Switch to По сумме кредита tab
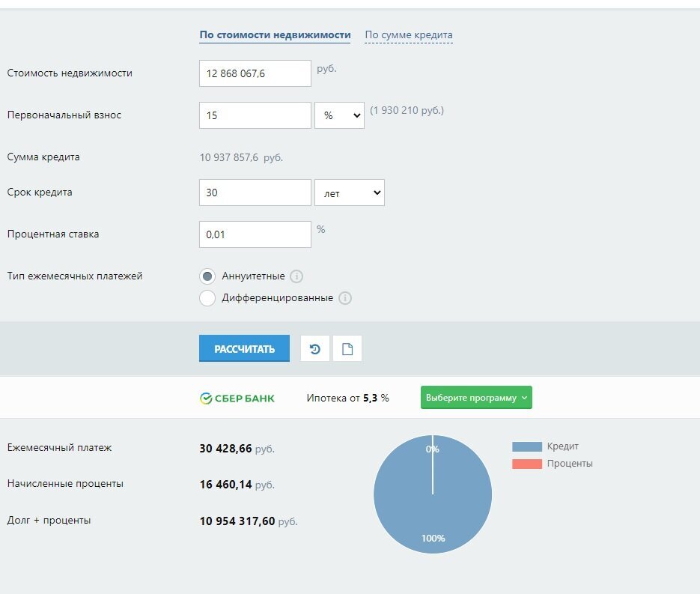700x594 pixels. click(409, 35)
